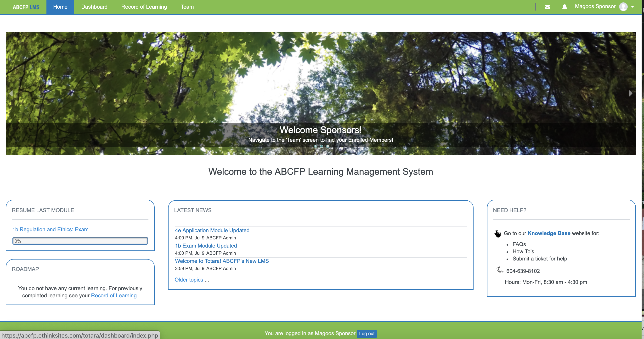Open Record of Learning in navigation bar

144,7
